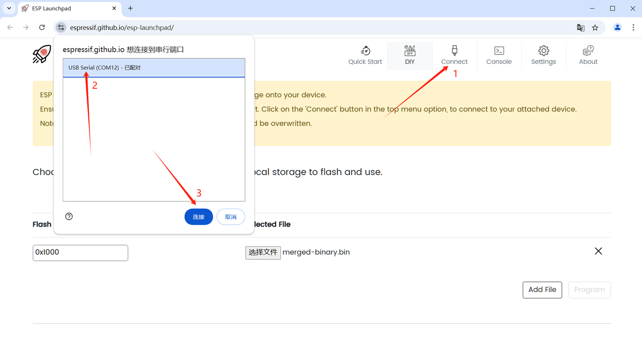Reload the ESP Launchpad page
This screenshot has height=364, width=642.
coord(42,28)
